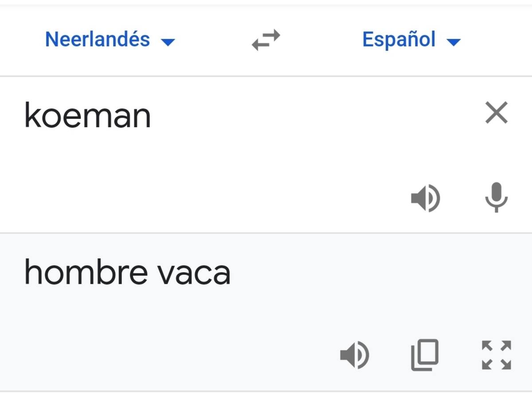This screenshot has height=395, width=532.
Task: Select the Español language label
Action: [399, 39]
